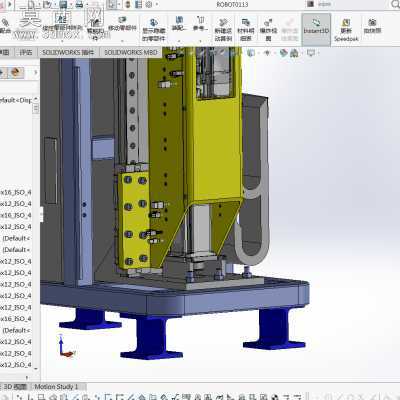This screenshot has width=400, height=400.
Task: Save the assembly with the floppy icon
Action: (63, 4)
